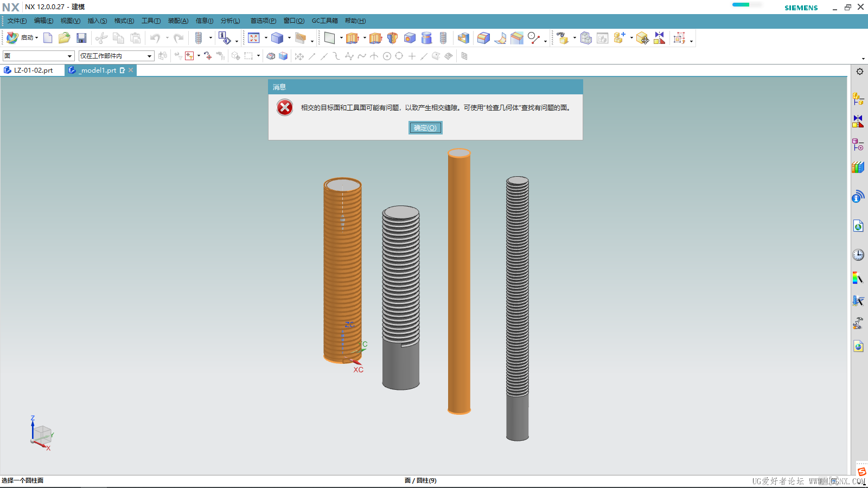Click the Boss cylinder icon
This screenshot has width=868, height=488.
click(x=426, y=38)
